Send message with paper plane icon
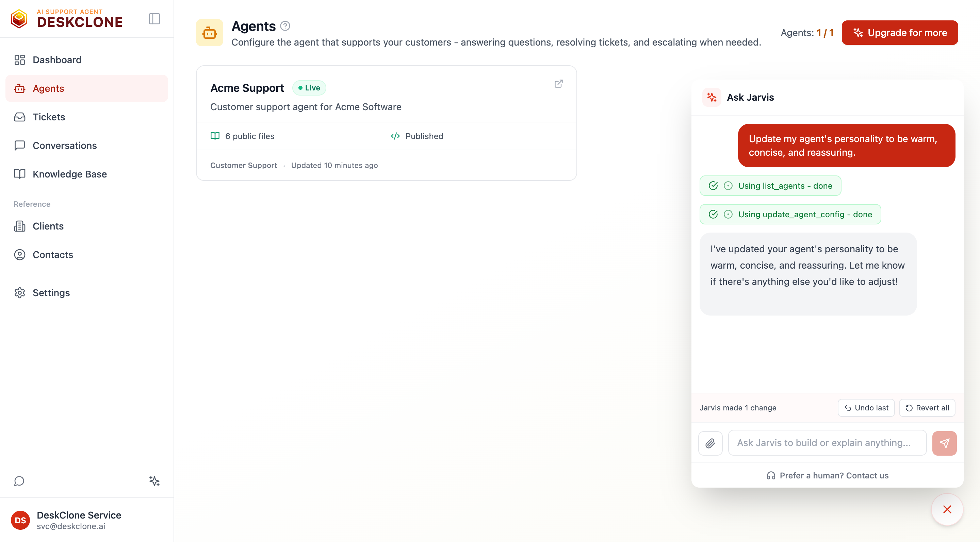 point(944,443)
